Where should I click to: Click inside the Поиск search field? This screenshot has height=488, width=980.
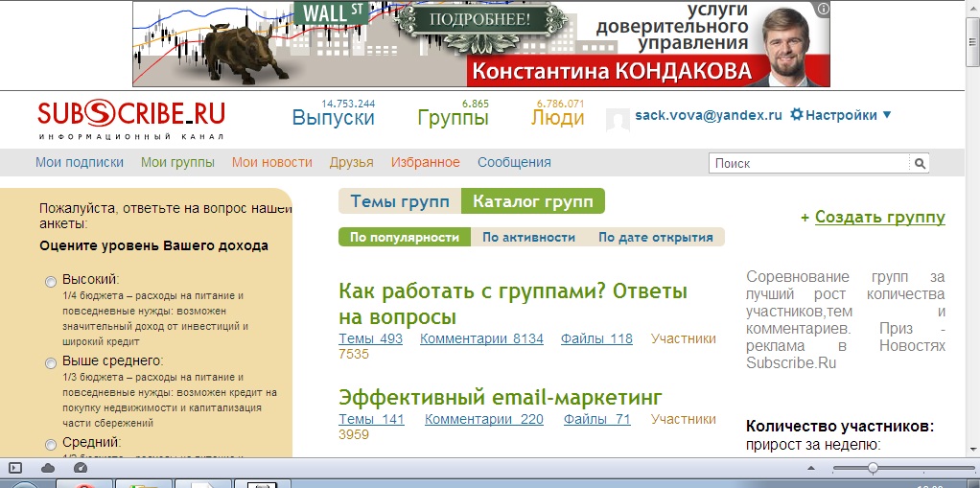point(808,164)
